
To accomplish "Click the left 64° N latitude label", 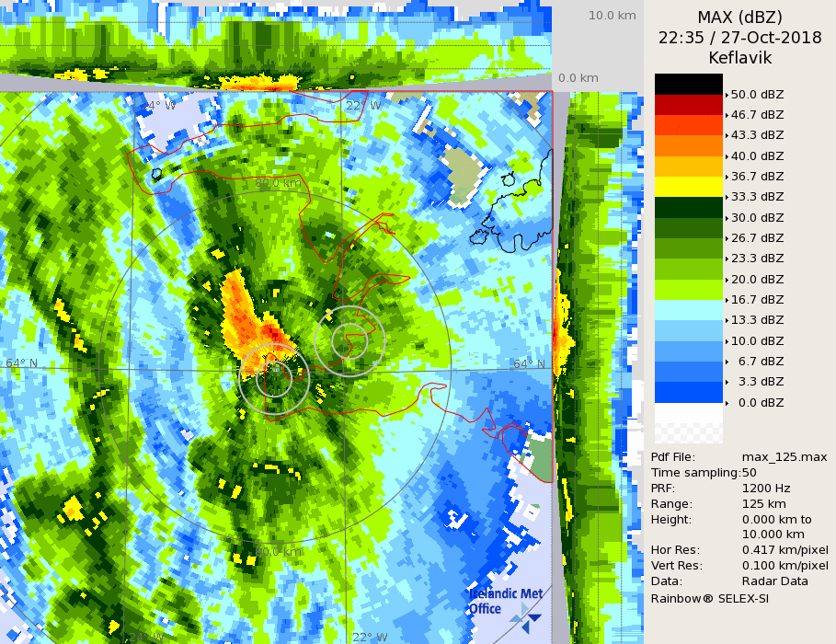I will point(22,363).
